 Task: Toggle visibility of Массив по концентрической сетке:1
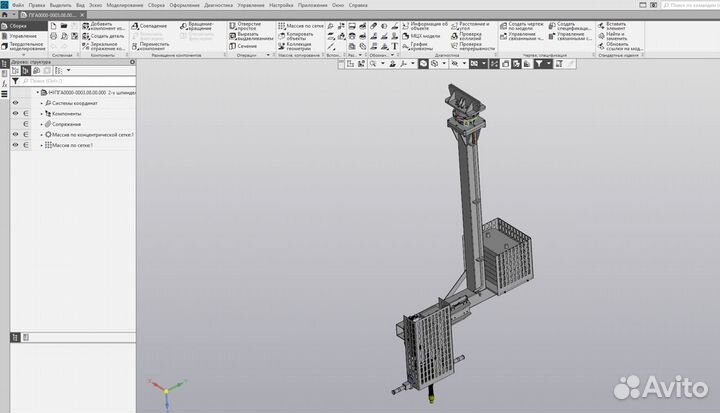point(16,135)
